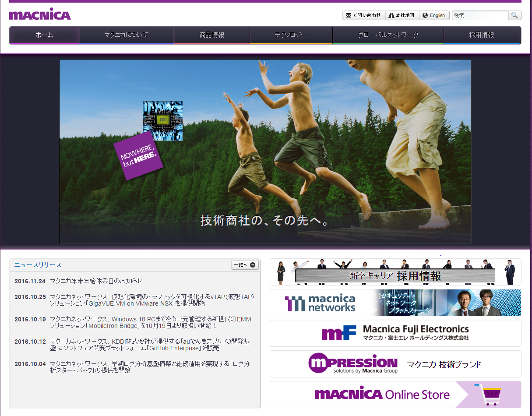Click the purple NOWHERE, but HERE tile

pyautogui.click(x=138, y=156)
